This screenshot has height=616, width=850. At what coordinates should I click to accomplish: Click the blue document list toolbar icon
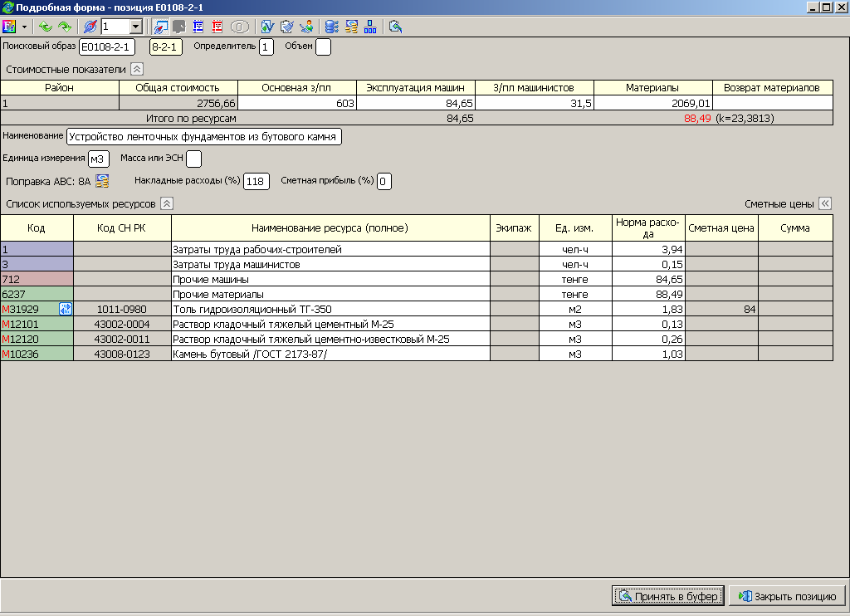pos(198,26)
